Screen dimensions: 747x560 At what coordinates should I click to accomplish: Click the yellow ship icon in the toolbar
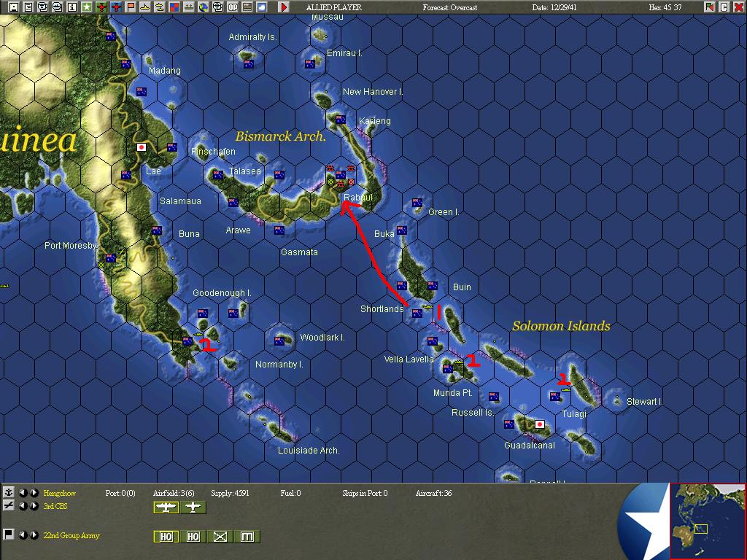click(x=144, y=7)
